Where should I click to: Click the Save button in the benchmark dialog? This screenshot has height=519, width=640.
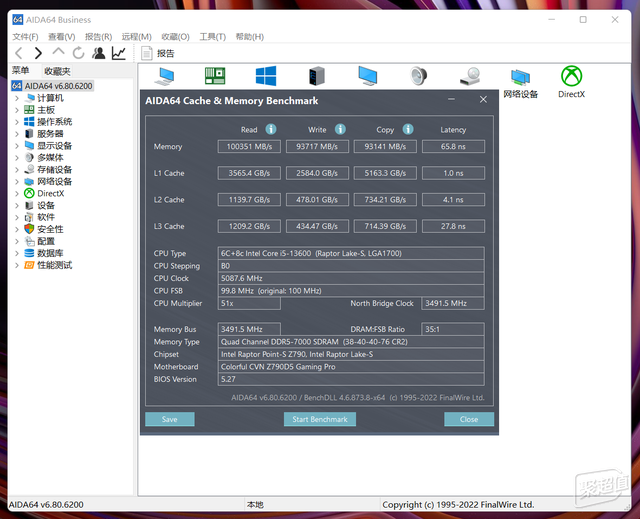[169, 419]
